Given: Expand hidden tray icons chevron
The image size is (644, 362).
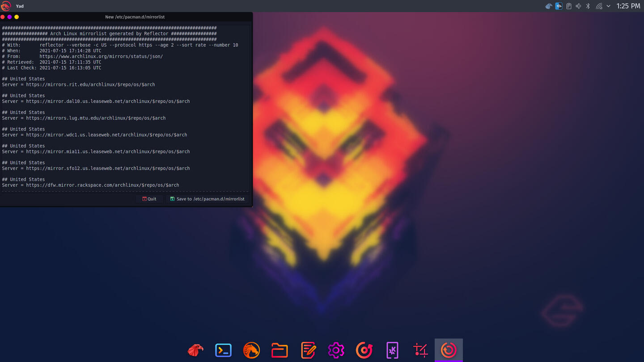Looking at the screenshot, I should tap(608, 6).
